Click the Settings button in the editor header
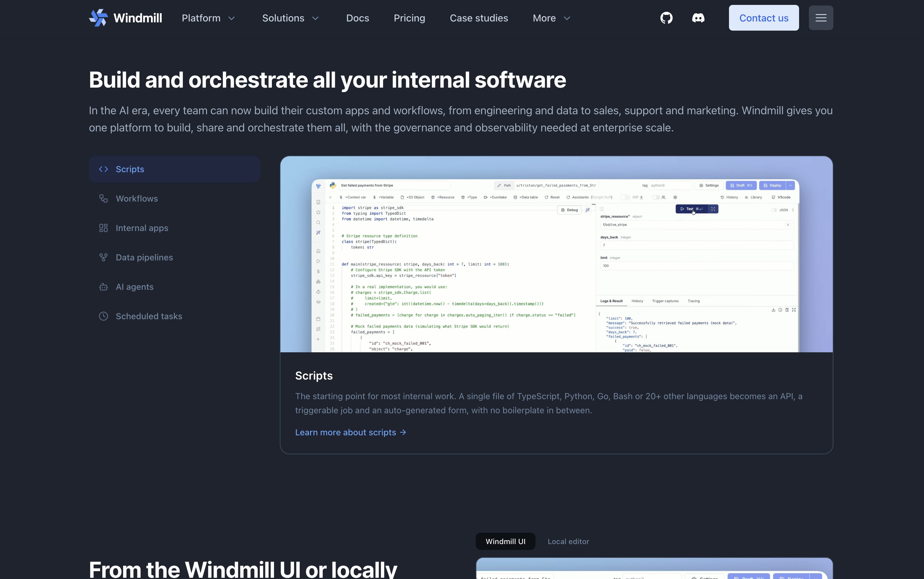 709,185
